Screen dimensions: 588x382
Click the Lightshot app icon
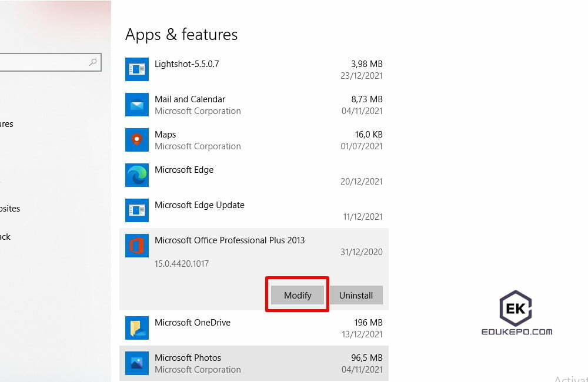coord(137,69)
